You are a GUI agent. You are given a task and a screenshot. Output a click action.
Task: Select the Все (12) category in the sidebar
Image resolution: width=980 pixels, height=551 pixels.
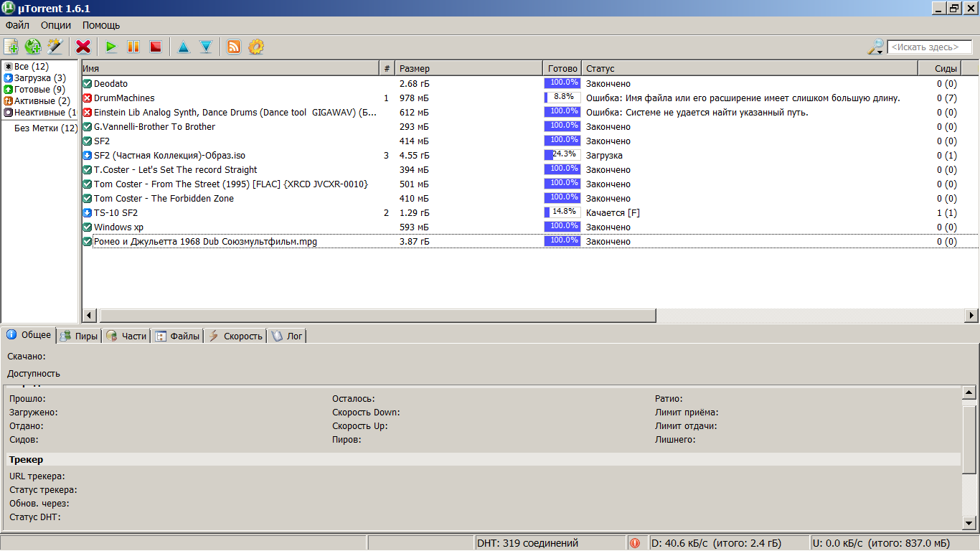(27, 67)
